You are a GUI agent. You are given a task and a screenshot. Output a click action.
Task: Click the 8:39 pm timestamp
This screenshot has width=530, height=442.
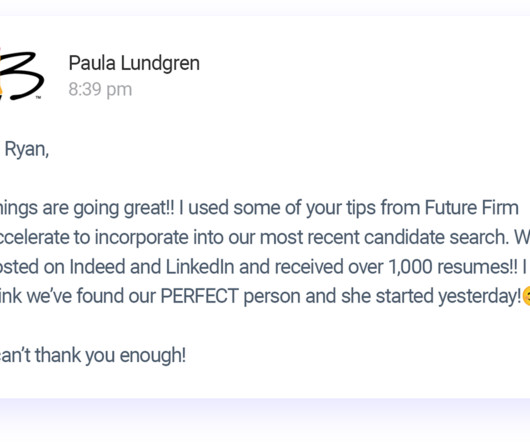100,90
